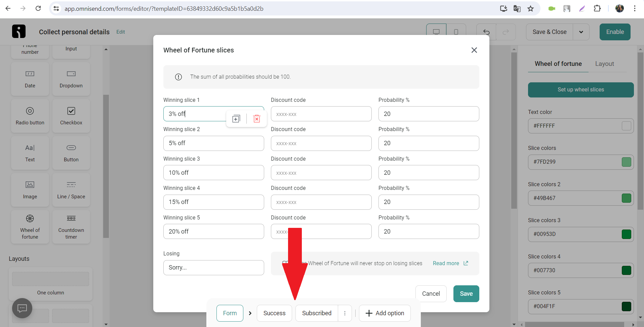Close the Wheel of Fortune slices dialog
This screenshot has height=327, width=644.
474,50
